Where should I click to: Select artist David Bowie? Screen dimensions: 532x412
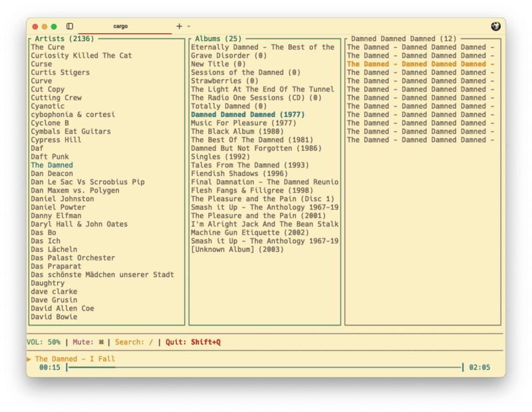coord(55,317)
